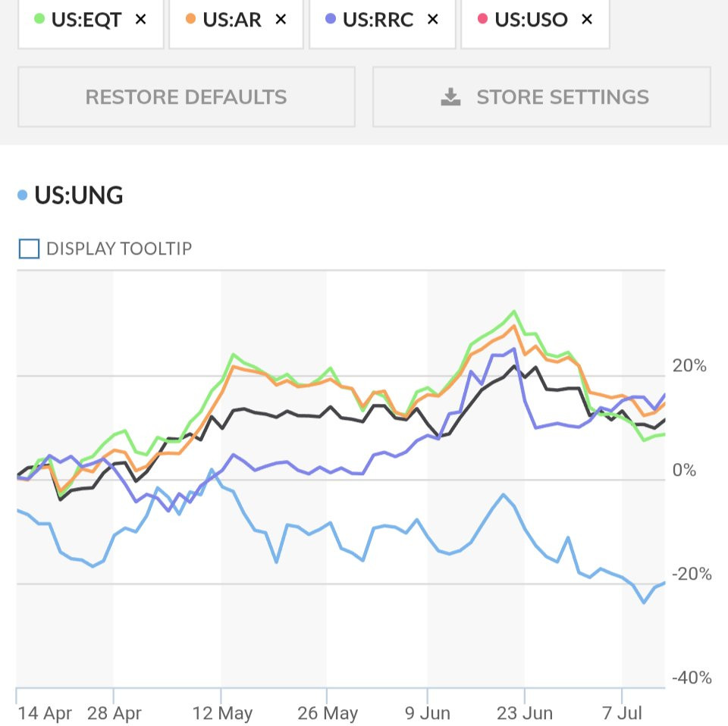Click the 9 Jun date on axis
The width and height of the screenshot is (728, 726).
tap(428, 713)
